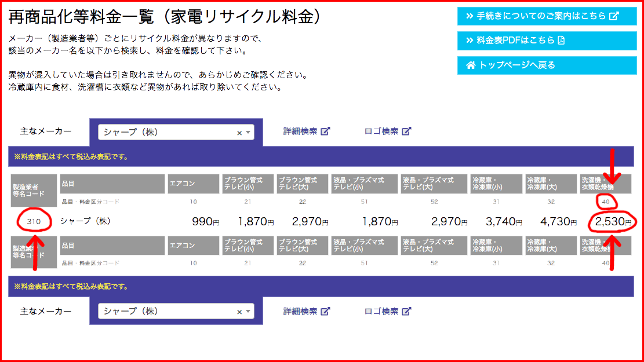This screenshot has width=644, height=362.
Task: Select the lower 主なメーカー tab
Action: point(46,312)
